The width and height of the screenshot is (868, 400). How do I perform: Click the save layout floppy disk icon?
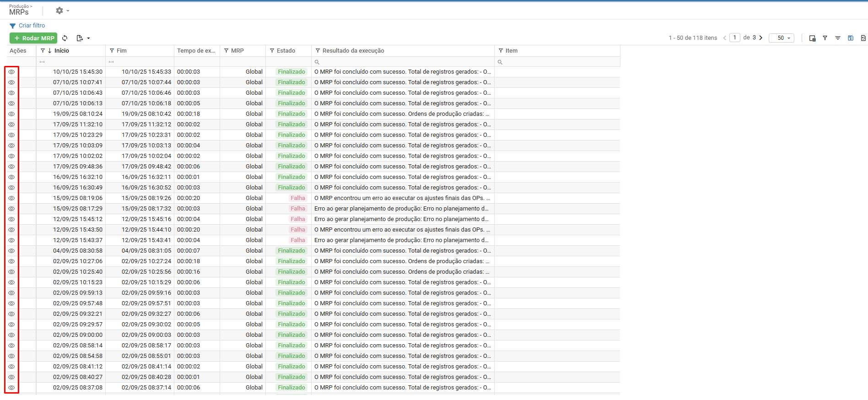[x=851, y=38]
